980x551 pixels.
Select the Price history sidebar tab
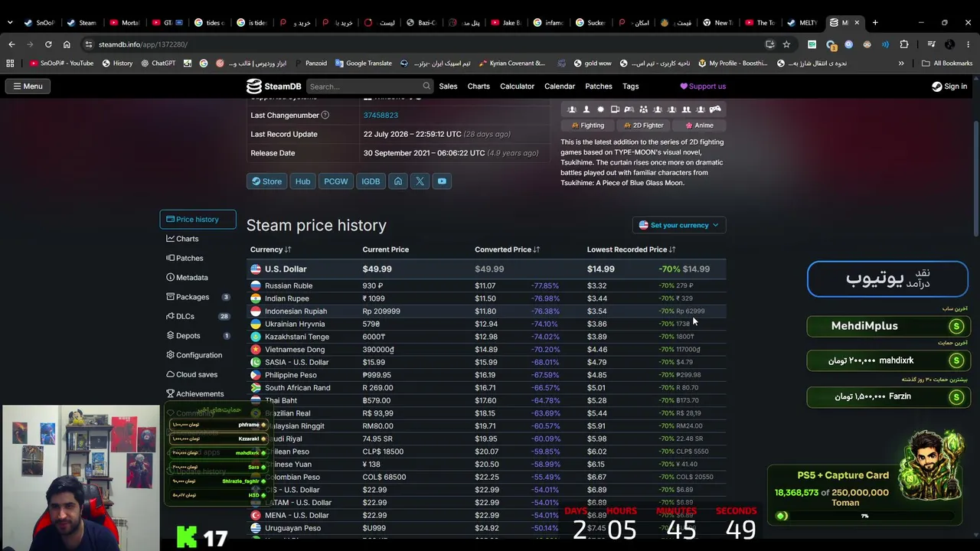tap(198, 220)
